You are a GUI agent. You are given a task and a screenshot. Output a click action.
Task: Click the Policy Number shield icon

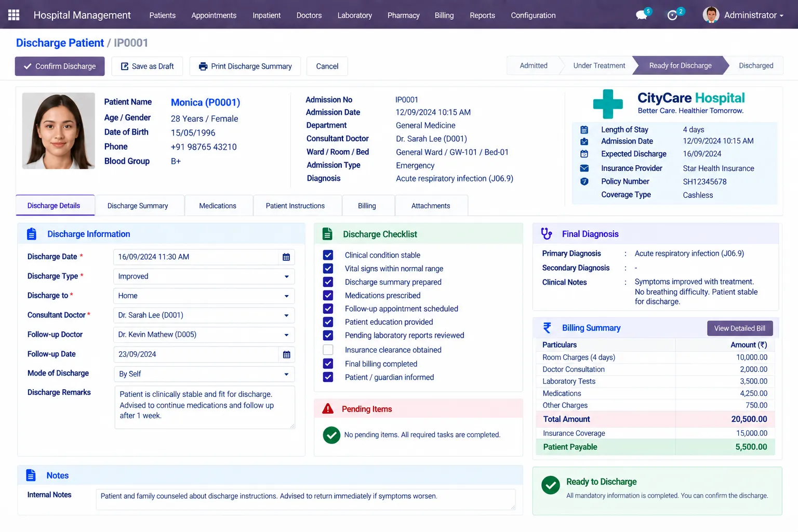point(584,181)
